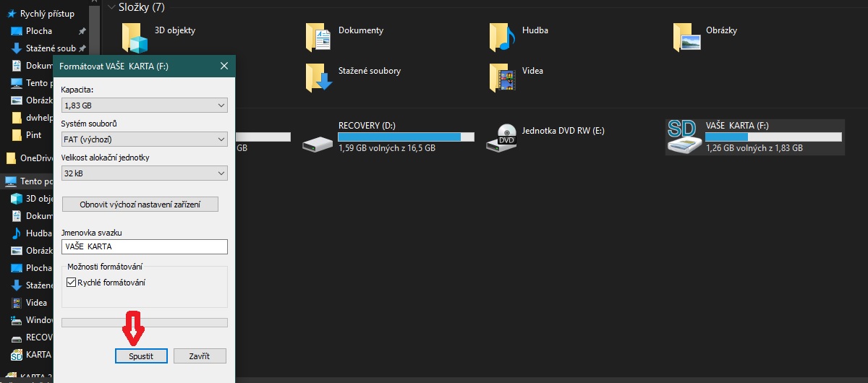This screenshot has width=868, height=383.
Task: Click into the Jmenovka svazku text field
Action: (x=145, y=246)
